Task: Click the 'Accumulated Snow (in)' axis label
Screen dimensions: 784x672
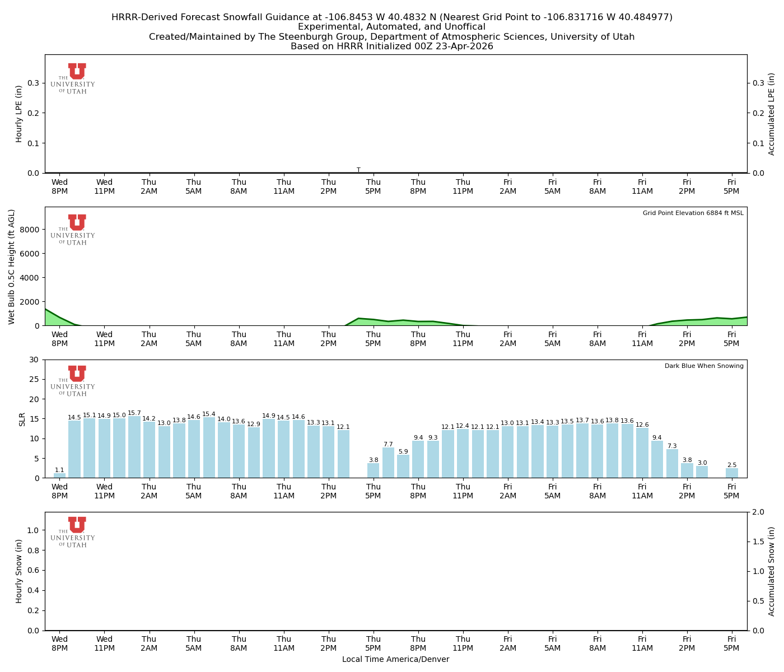Action: point(772,571)
